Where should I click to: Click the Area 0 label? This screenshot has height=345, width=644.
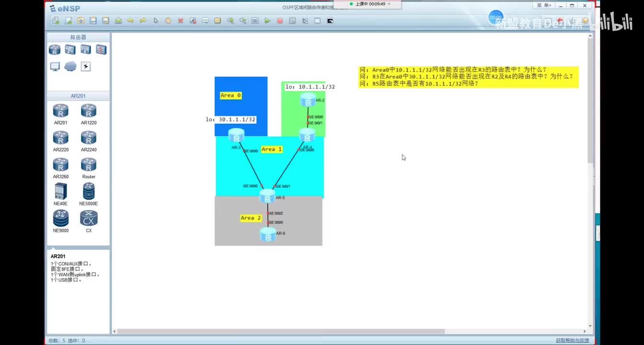click(x=230, y=95)
